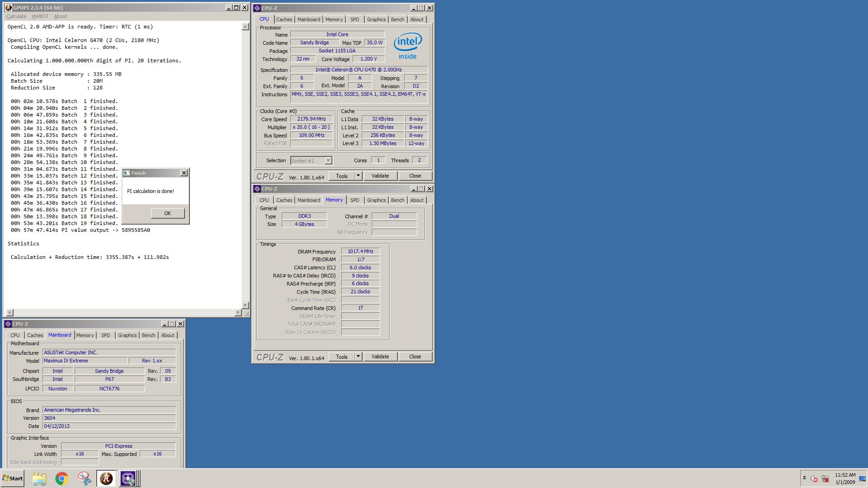The image size is (868, 488).
Task: Open Tools dropdown arrow in CPU-Z CPU window
Action: [358, 176]
